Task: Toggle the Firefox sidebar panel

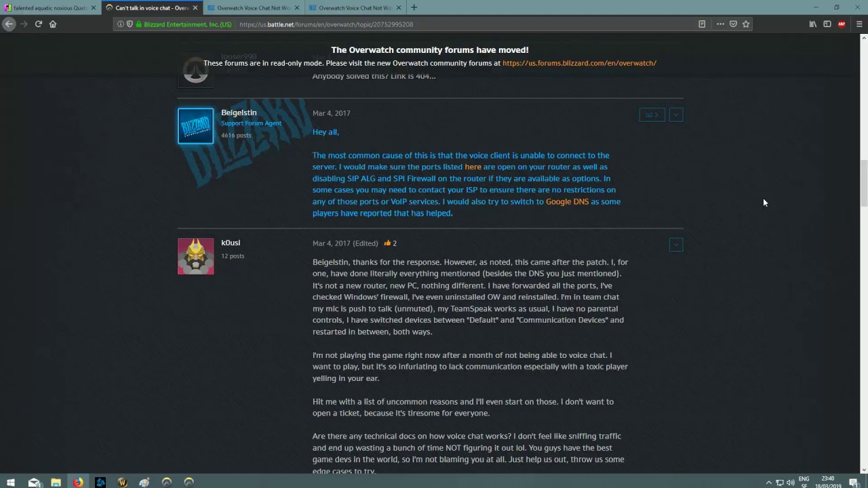Action: [x=827, y=24]
